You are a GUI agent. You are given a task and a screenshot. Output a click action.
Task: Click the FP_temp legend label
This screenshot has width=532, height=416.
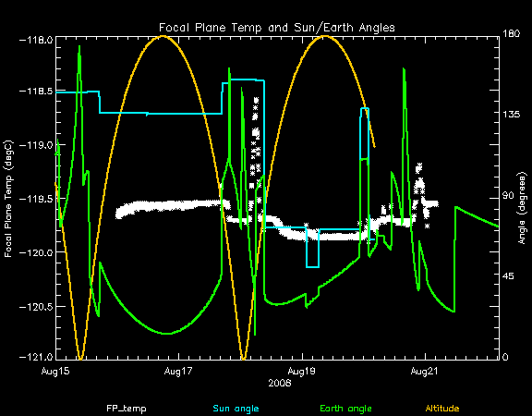click(x=127, y=409)
